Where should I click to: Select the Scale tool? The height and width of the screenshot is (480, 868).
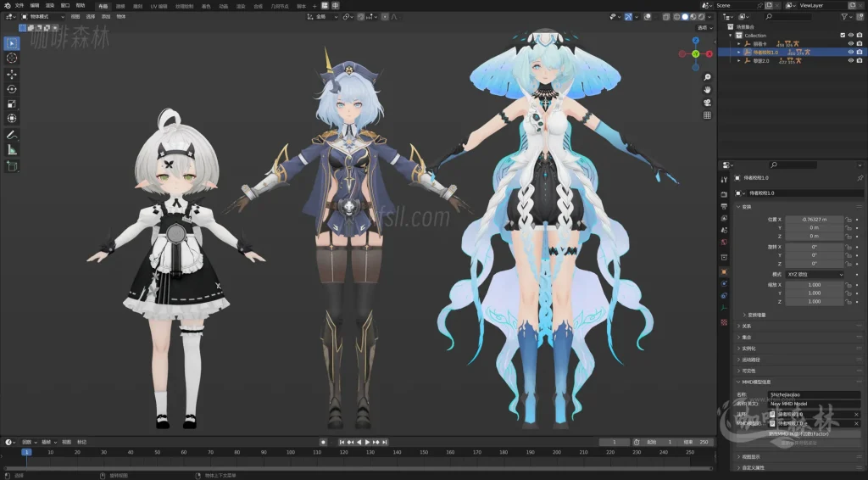click(12, 103)
